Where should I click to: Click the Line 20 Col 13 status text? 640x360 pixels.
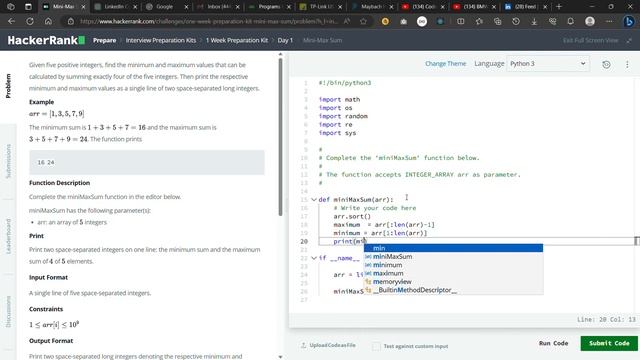pyautogui.click(x=606, y=320)
